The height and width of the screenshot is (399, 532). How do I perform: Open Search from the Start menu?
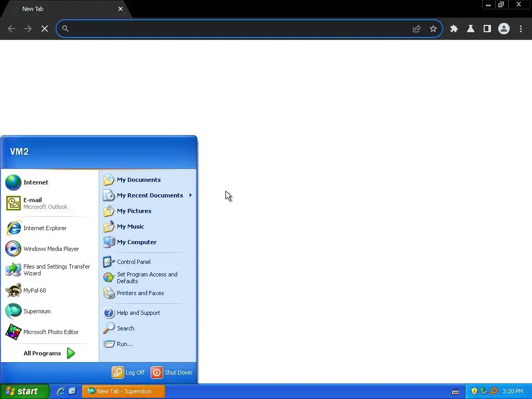(x=148, y=328)
